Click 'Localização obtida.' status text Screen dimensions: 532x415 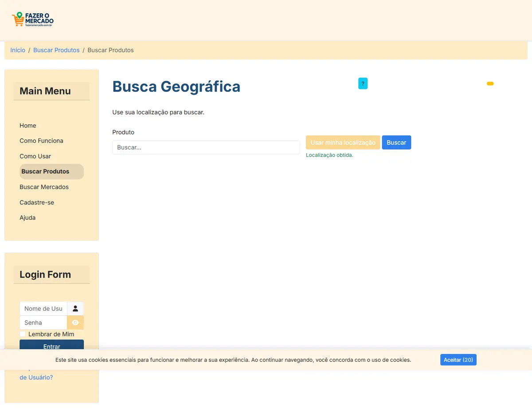click(x=329, y=155)
